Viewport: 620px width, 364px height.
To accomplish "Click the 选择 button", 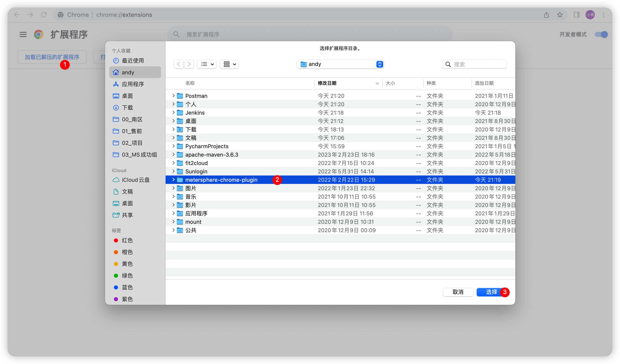I will tap(491, 292).
